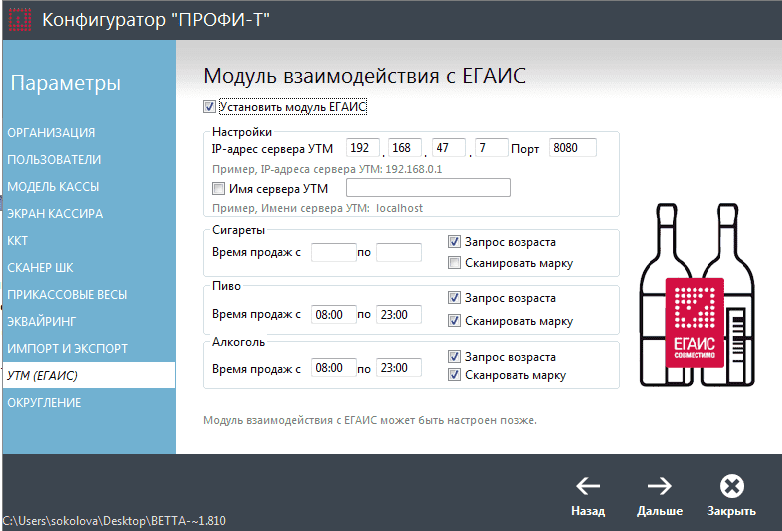
Task: Toggle Запрос возраста for Алкоголь
Action: click(454, 356)
